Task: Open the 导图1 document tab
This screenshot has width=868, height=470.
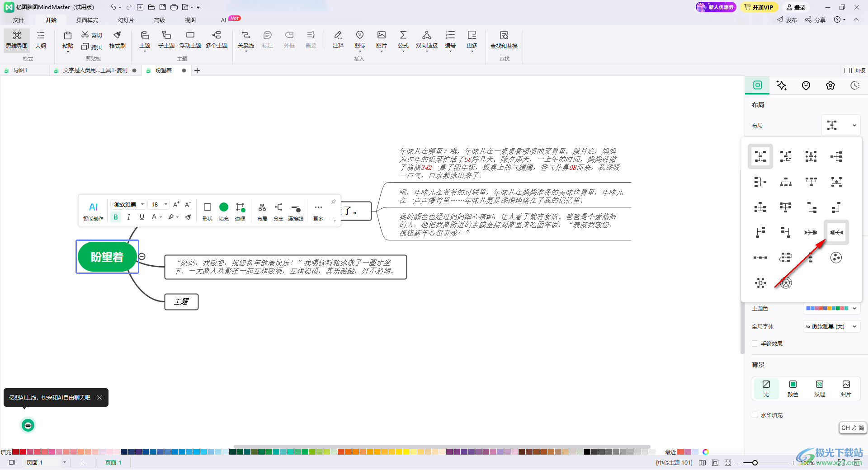Action: click(20, 70)
